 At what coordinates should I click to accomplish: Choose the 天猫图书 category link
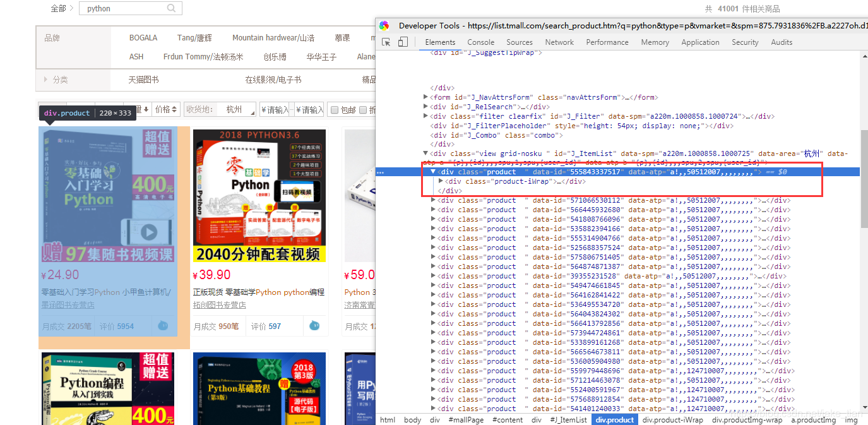144,80
